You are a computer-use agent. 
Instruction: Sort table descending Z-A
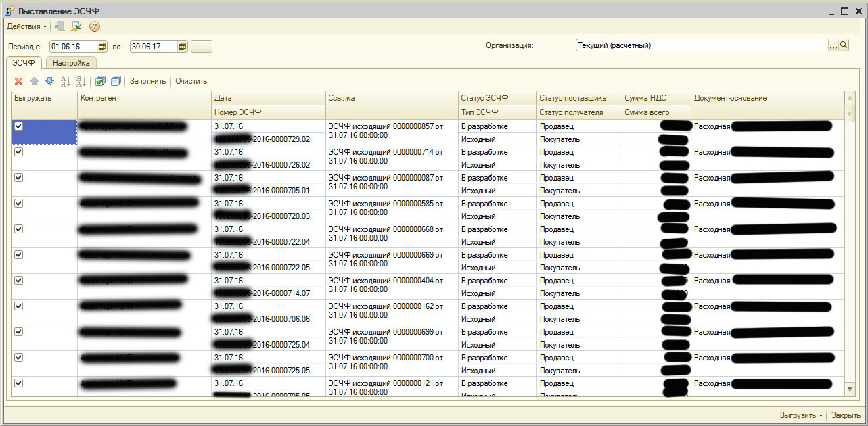pos(81,81)
